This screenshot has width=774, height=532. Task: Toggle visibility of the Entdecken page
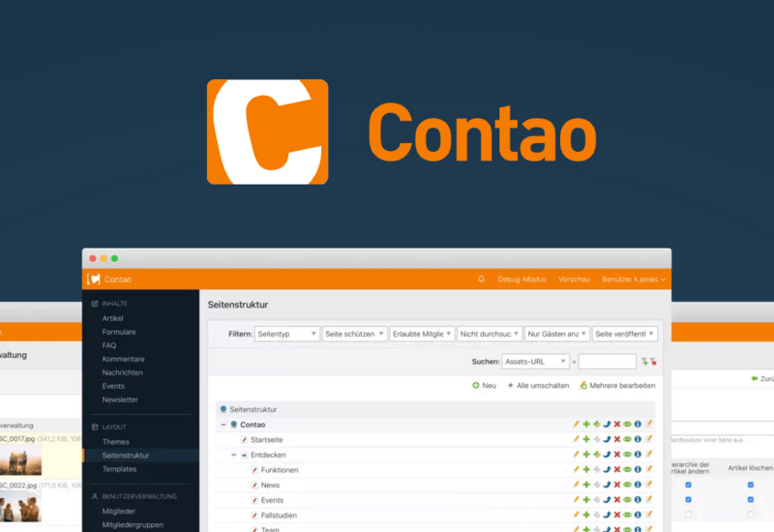coord(627,455)
